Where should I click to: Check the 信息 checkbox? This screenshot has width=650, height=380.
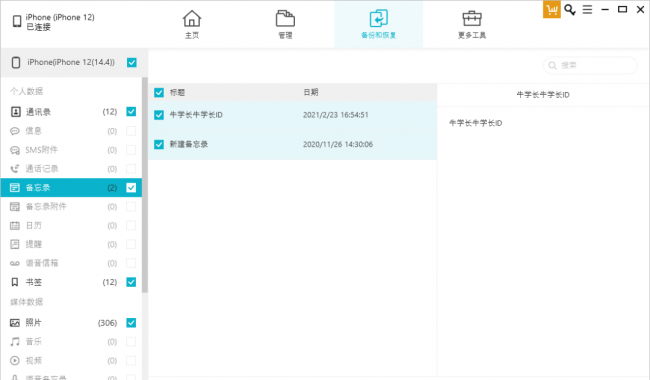pos(131,131)
